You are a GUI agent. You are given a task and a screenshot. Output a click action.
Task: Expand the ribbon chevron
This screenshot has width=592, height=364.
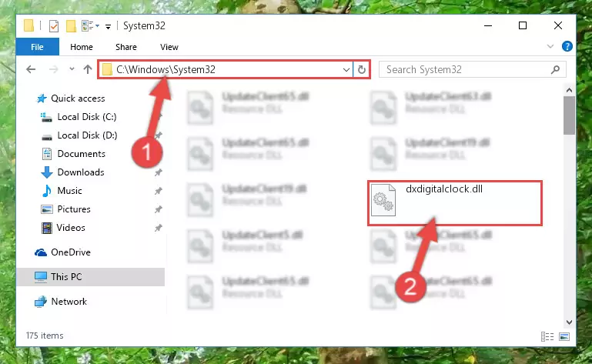[x=550, y=46]
